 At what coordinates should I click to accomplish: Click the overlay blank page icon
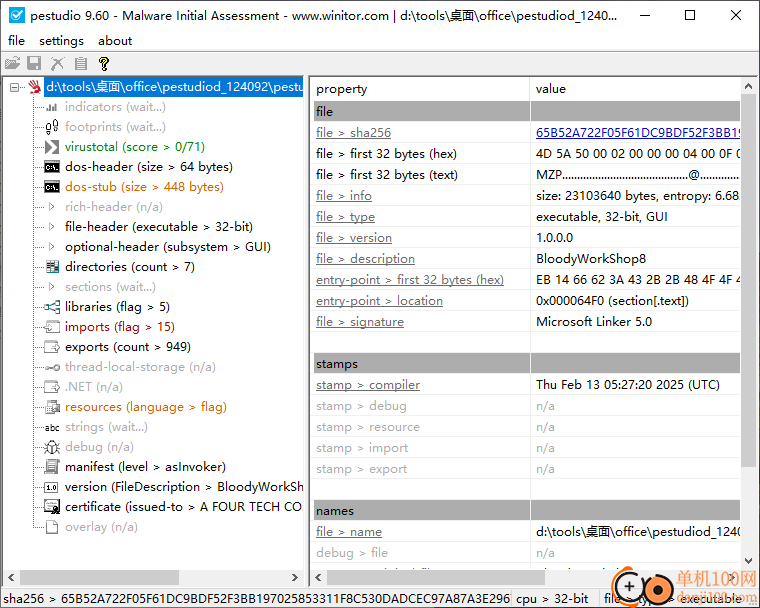(52, 527)
